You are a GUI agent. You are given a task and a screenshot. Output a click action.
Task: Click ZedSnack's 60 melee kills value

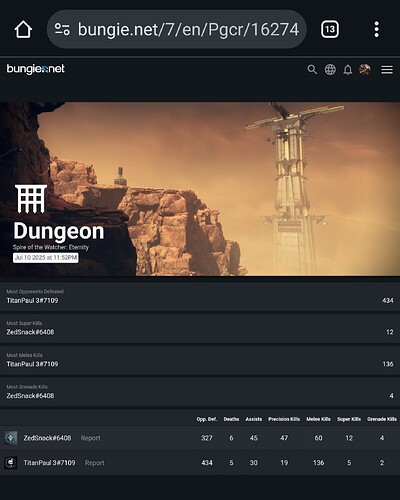[318, 438]
